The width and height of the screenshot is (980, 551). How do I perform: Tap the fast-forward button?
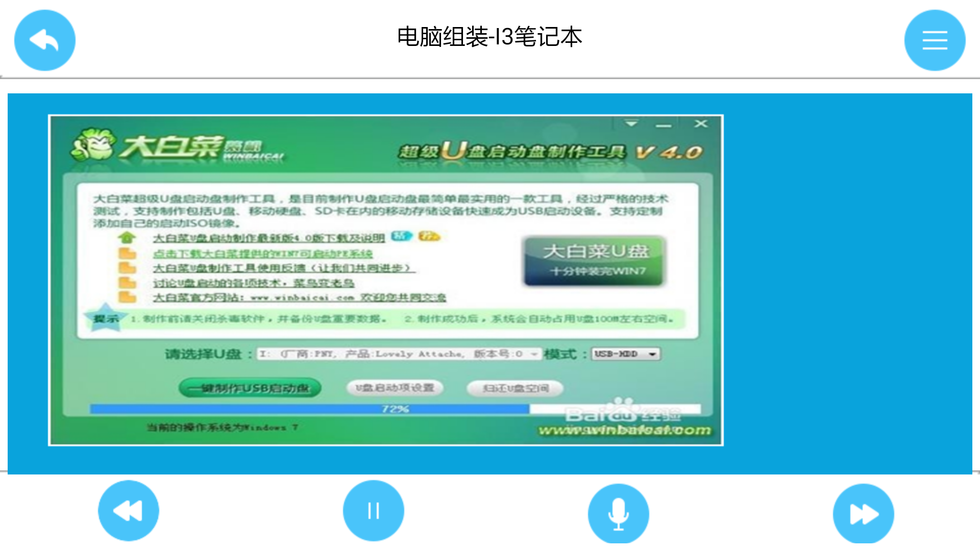863,514
